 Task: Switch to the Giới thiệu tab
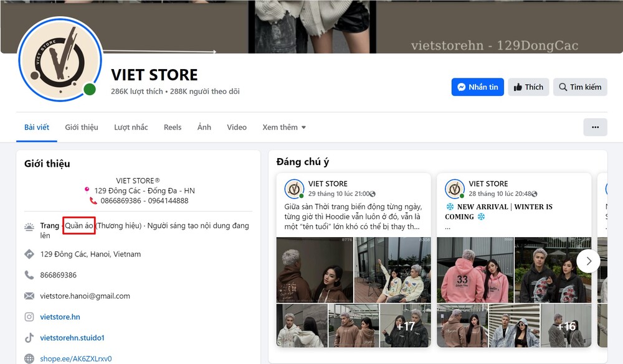(82, 128)
